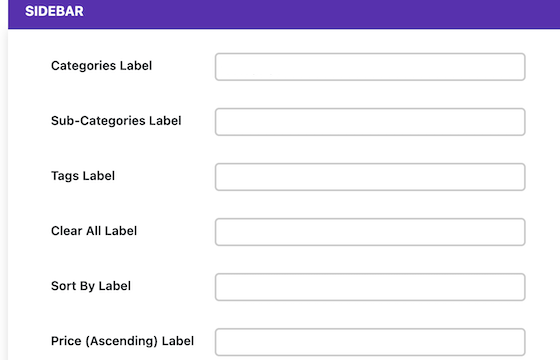
Task: Edit the Clear All Label text box
Action: (x=370, y=232)
